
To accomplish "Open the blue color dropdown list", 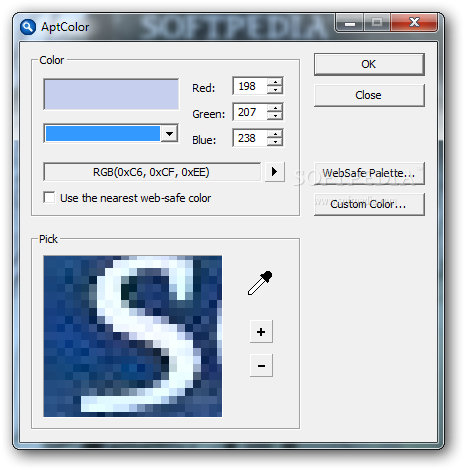I will tap(169, 134).
